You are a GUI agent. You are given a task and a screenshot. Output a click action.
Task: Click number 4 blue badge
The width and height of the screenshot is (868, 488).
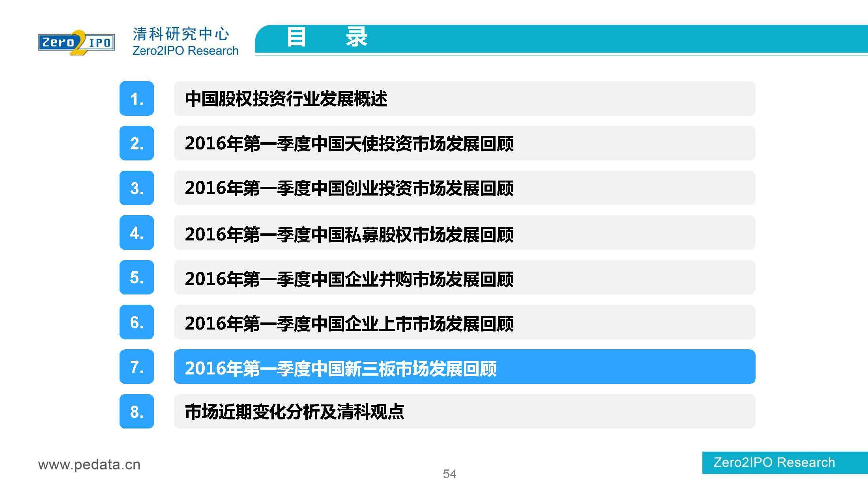pyautogui.click(x=137, y=233)
